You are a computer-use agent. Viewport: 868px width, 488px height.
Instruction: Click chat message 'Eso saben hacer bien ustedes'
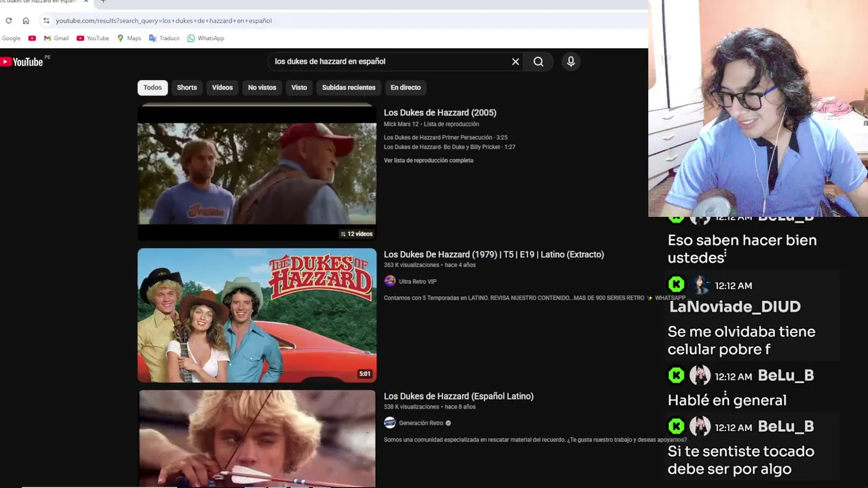click(x=742, y=249)
